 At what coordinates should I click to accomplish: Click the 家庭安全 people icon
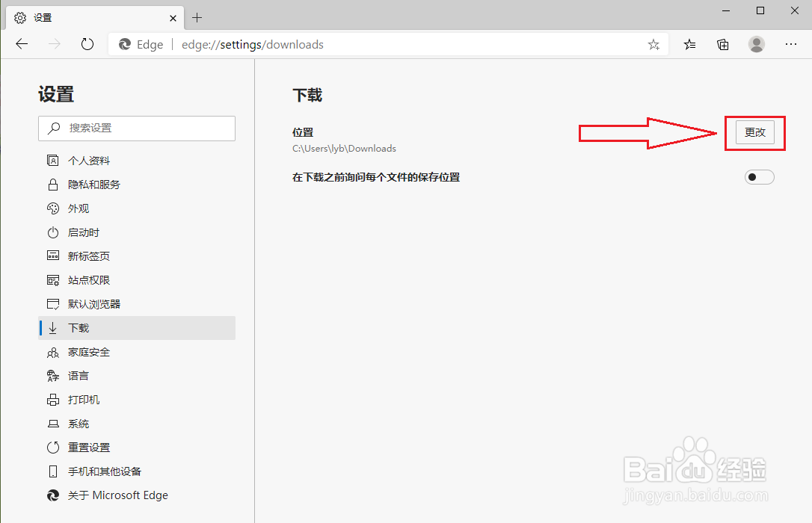pos(53,353)
